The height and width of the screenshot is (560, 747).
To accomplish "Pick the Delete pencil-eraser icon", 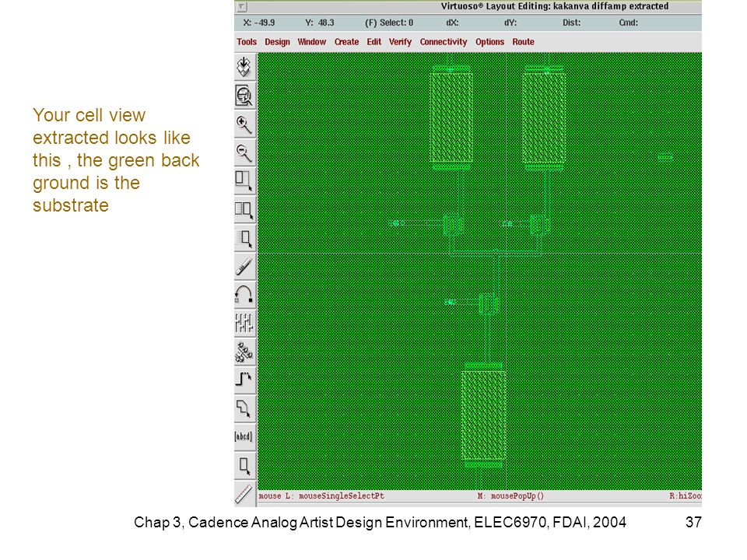I will (244, 267).
